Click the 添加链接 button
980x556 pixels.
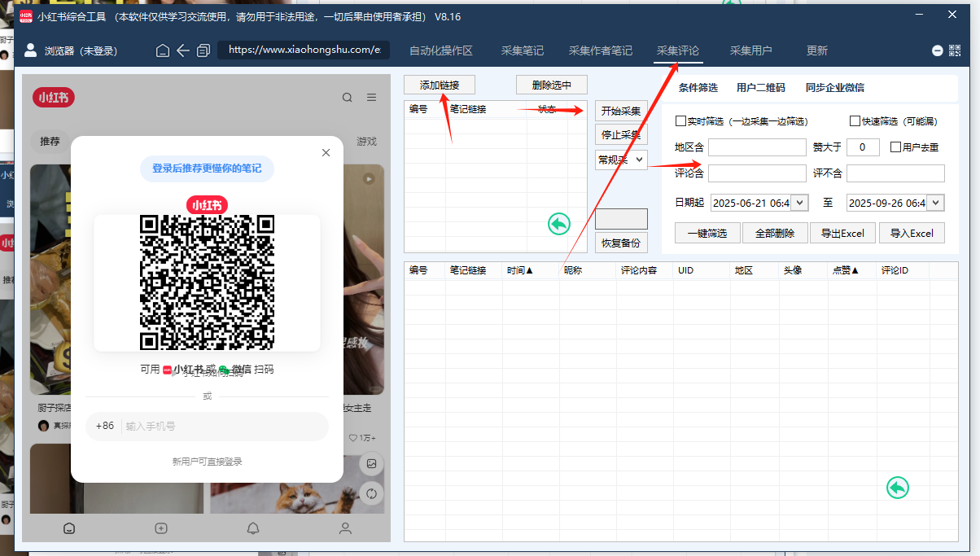coord(440,85)
